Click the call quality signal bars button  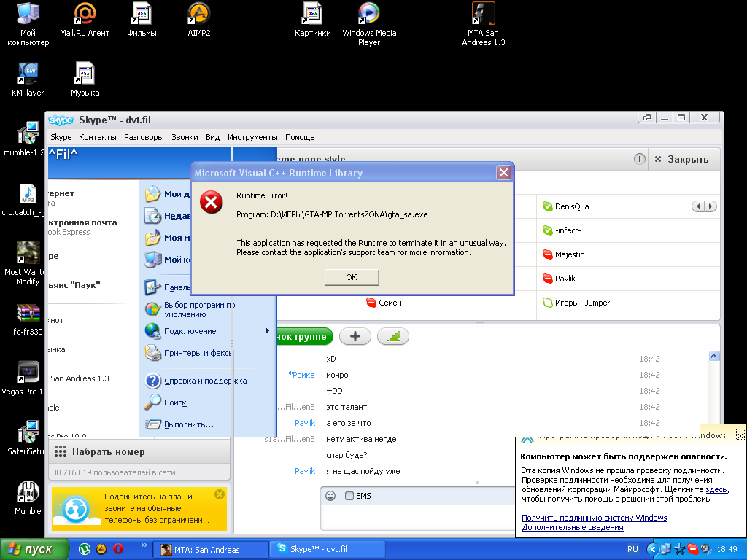coord(393,337)
